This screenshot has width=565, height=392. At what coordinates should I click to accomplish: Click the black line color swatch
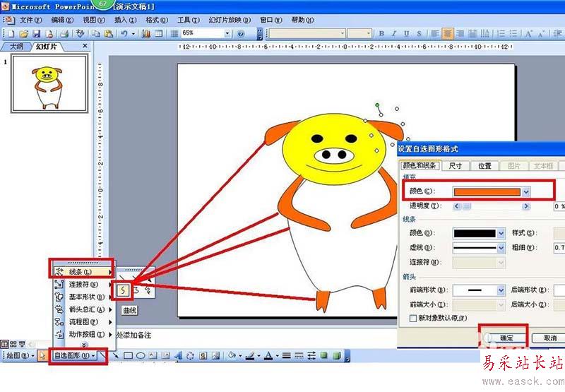pyautogui.click(x=475, y=234)
